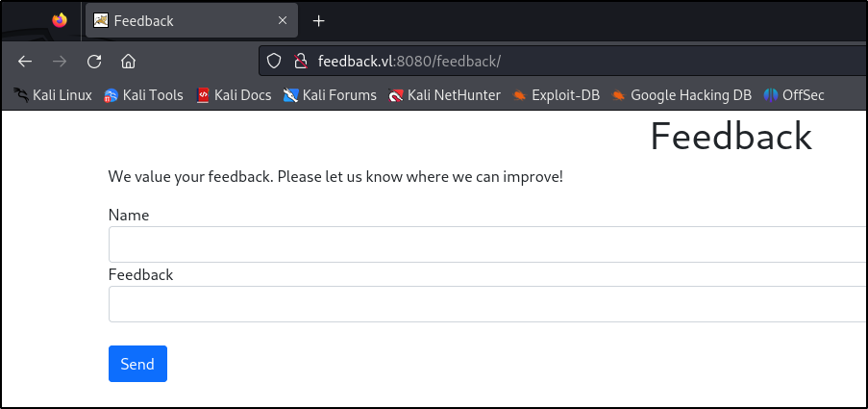
Task: Open the Kali Forums bookmark
Action: coord(330,95)
